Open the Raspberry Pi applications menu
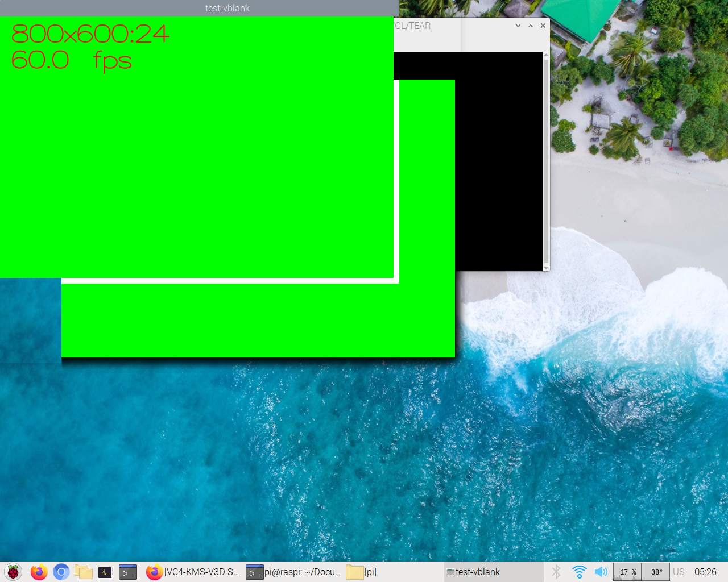728x582 pixels. (13, 572)
